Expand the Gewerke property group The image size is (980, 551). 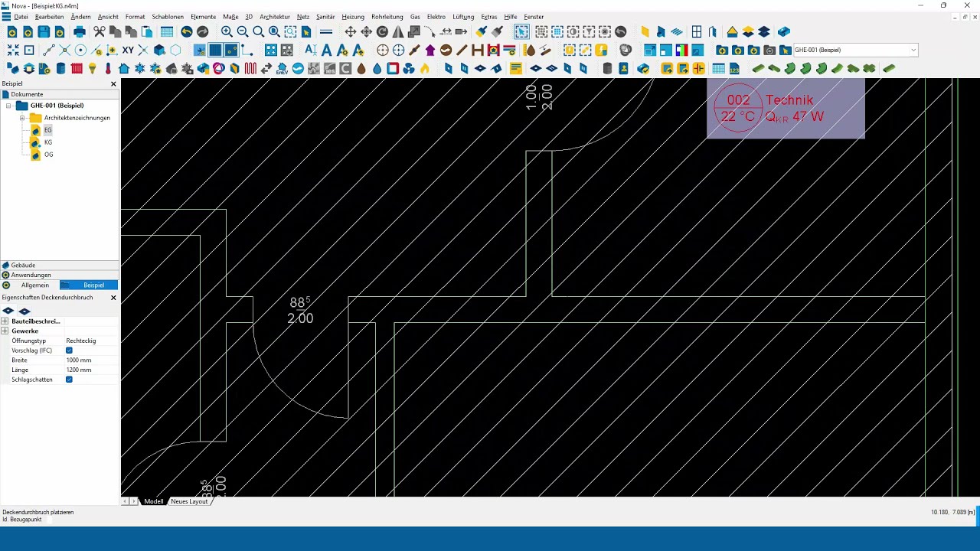click(x=5, y=331)
